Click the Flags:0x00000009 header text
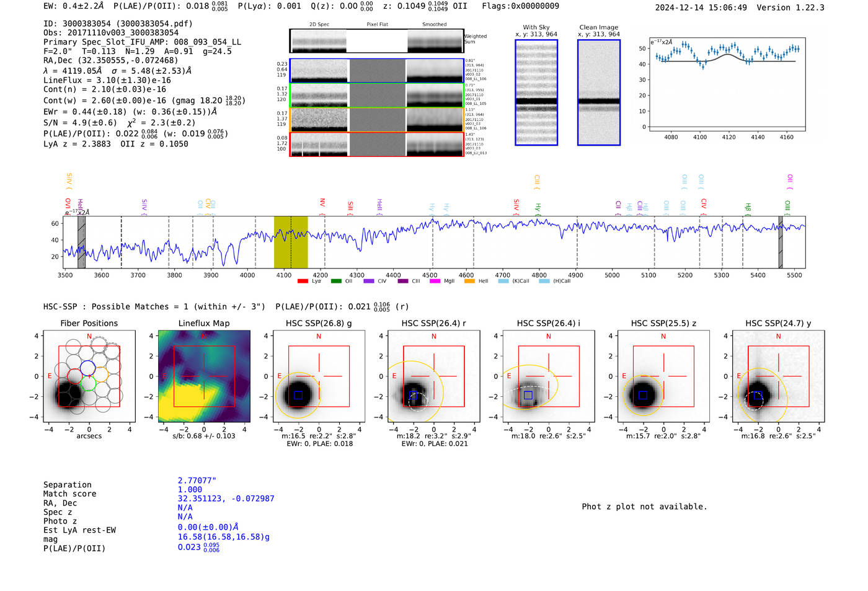Image resolution: width=868 pixels, height=591 pixels. point(520,6)
